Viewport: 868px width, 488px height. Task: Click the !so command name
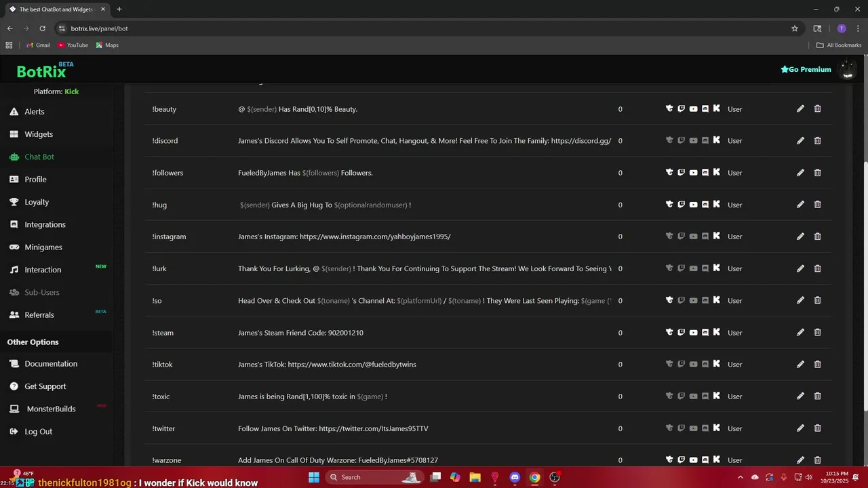click(x=157, y=300)
